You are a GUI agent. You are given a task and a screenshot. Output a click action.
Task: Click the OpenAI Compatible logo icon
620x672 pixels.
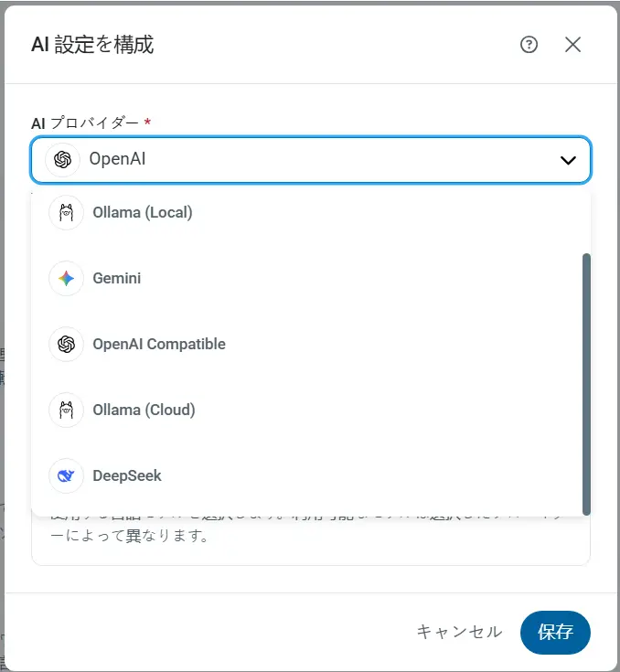[66, 344]
